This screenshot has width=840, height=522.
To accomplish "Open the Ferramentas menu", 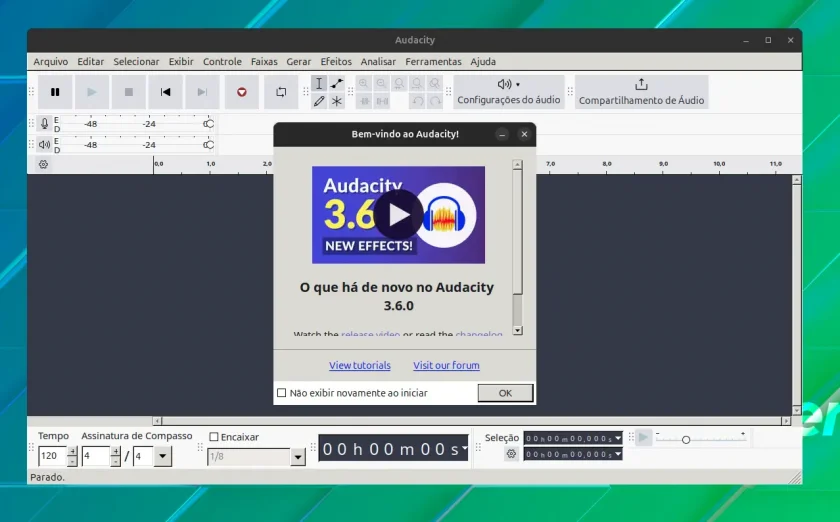I will tap(433, 62).
